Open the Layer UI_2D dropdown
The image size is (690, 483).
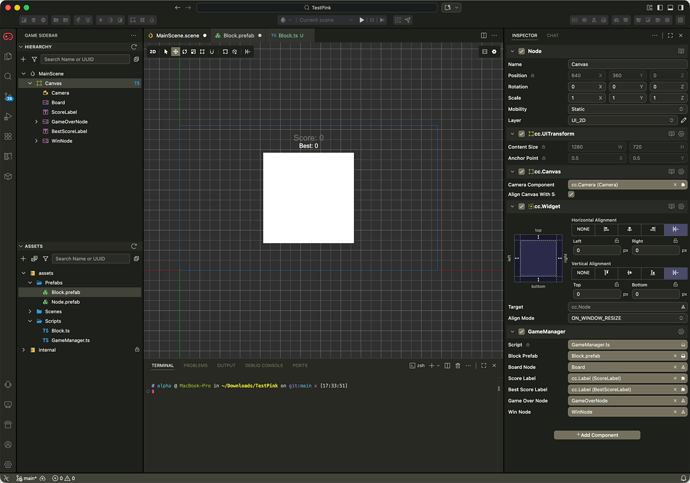click(x=623, y=120)
